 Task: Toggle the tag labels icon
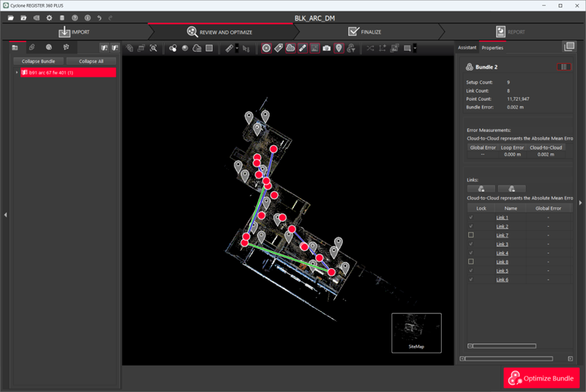click(x=278, y=48)
